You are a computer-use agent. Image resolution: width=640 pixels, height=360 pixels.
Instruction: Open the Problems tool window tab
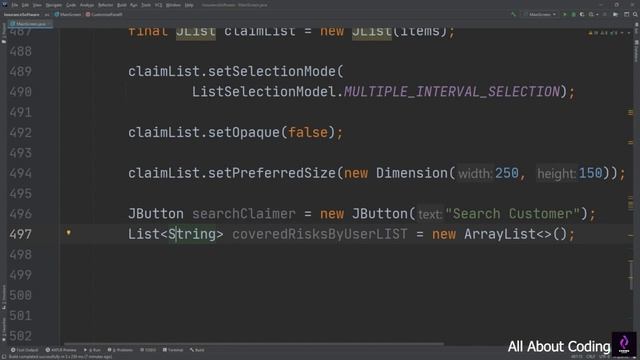pyautogui.click(x=120, y=350)
